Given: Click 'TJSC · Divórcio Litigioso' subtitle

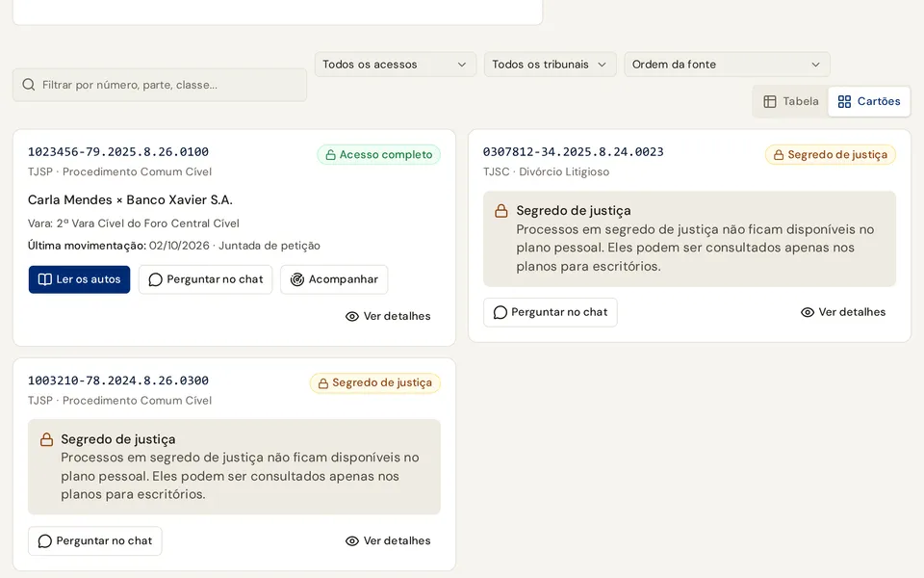Looking at the screenshot, I should tap(547, 171).
